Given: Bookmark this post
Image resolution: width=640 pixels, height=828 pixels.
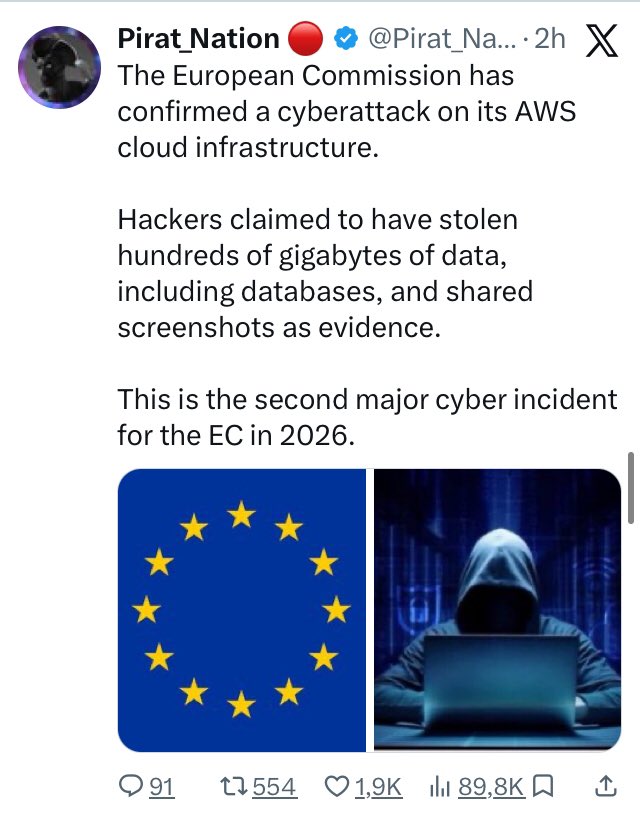Looking at the screenshot, I should 542,788.
